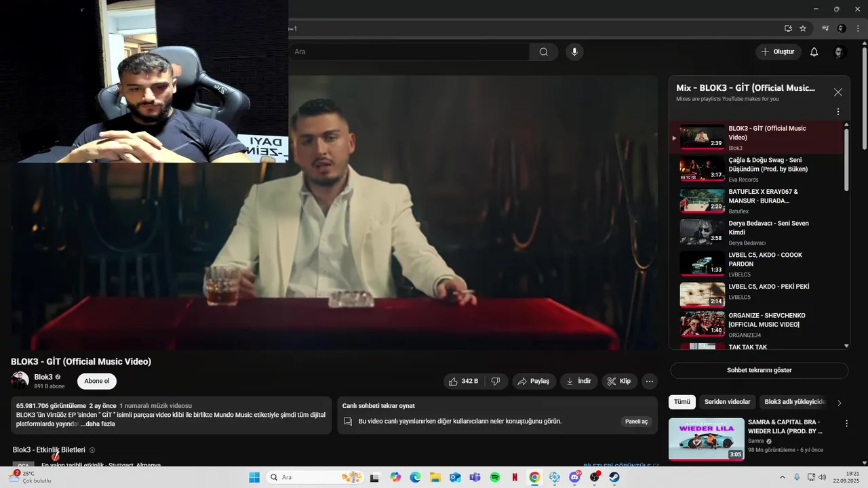Select Blok3 adlı yükleyiciden chip

(x=794, y=402)
